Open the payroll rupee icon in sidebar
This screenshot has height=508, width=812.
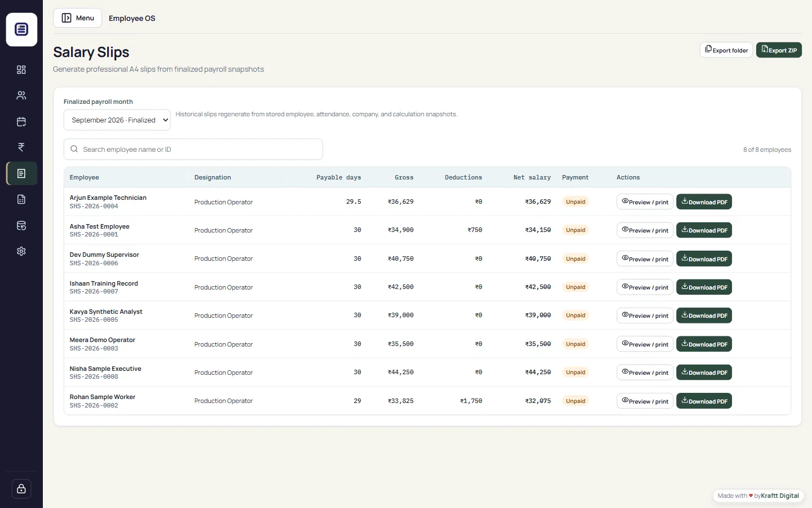[x=21, y=147]
